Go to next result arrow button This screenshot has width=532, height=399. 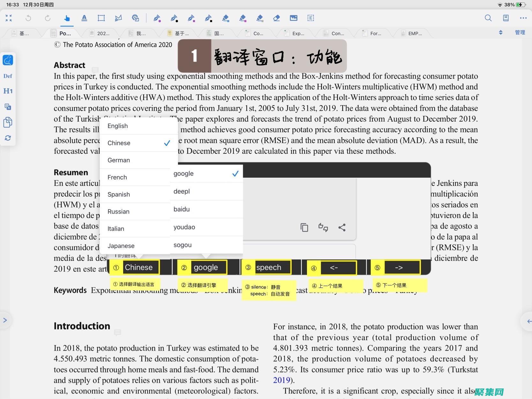click(x=399, y=267)
